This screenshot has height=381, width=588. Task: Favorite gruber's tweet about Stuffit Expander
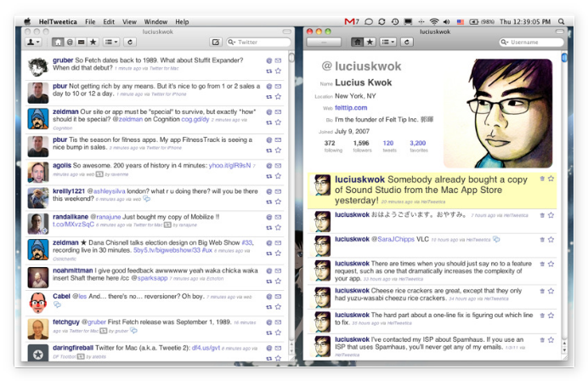(278, 71)
